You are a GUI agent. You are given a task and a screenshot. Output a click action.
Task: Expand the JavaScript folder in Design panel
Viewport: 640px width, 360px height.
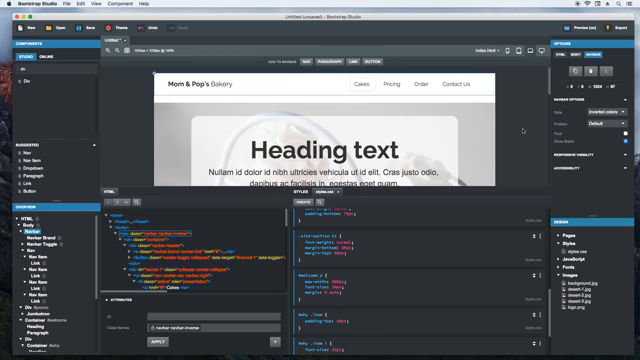558,259
